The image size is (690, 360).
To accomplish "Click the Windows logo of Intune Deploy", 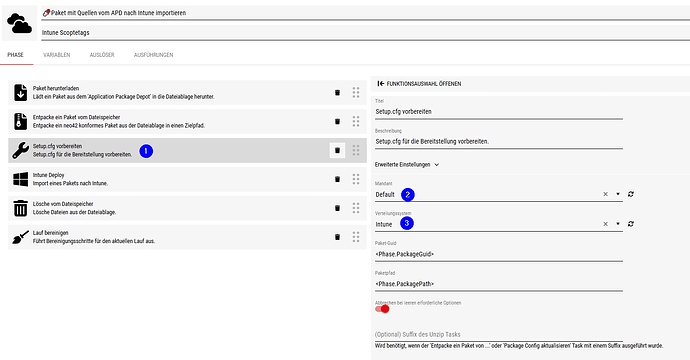I will click(x=20, y=179).
